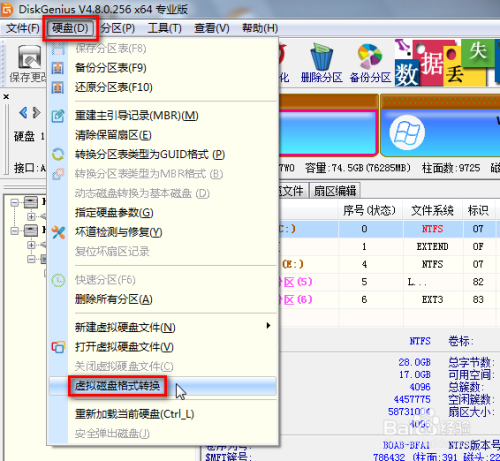Select partition row with number 4
The width and height of the screenshot is (500, 461).
[388, 264]
